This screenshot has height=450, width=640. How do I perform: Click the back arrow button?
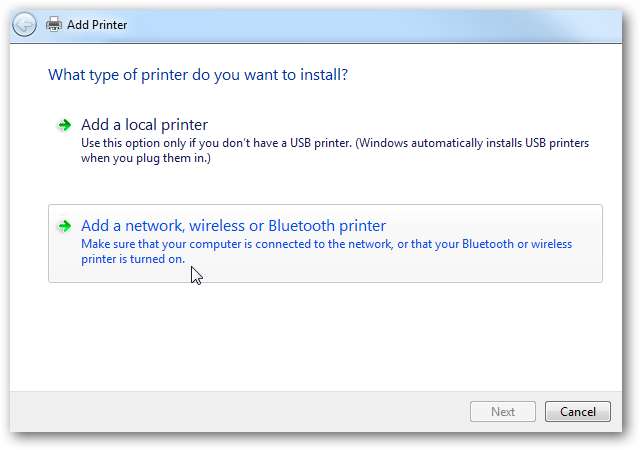tap(26, 23)
